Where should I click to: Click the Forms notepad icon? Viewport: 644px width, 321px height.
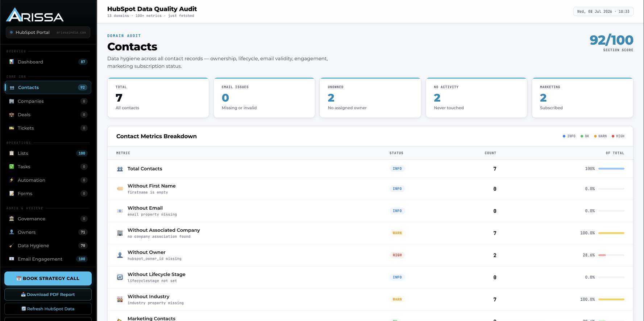pyautogui.click(x=12, y=193)
